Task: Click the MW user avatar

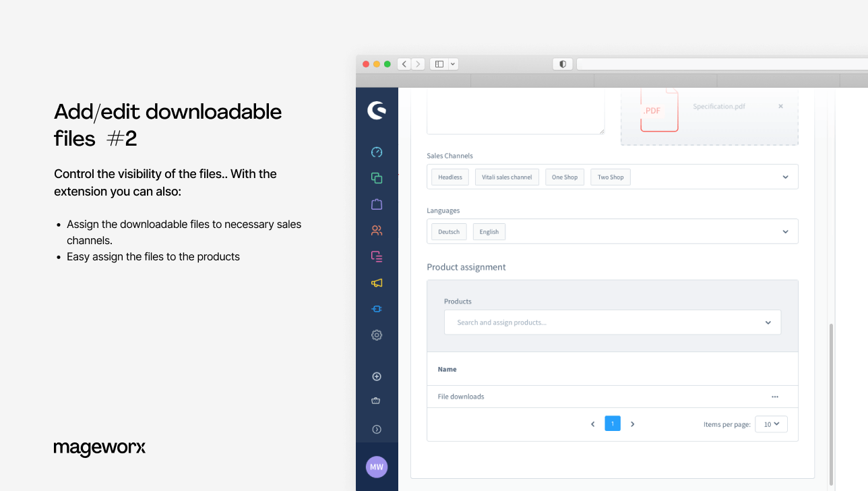Action: pos(377,467)
